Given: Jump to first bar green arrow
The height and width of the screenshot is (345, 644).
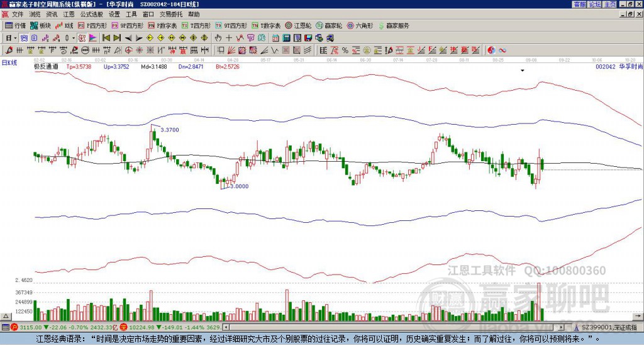Looking at the screenshot, I should (106, 38).
